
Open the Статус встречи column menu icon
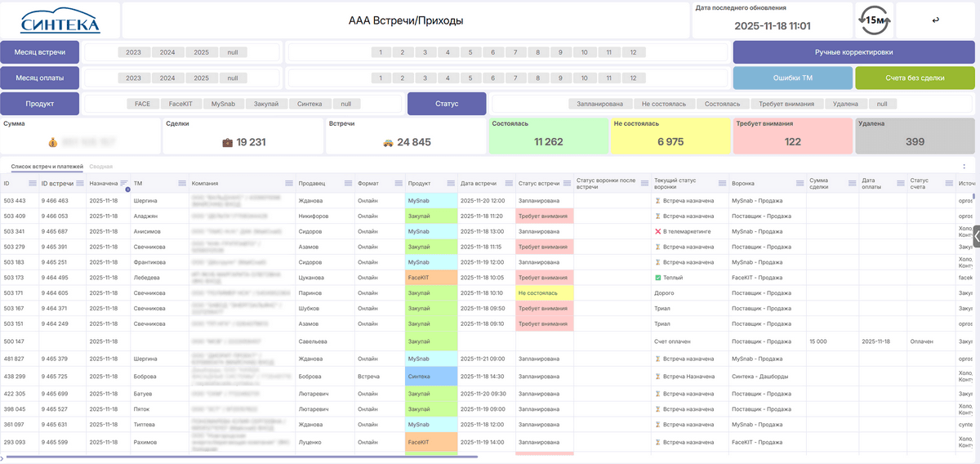pos(567,183)
